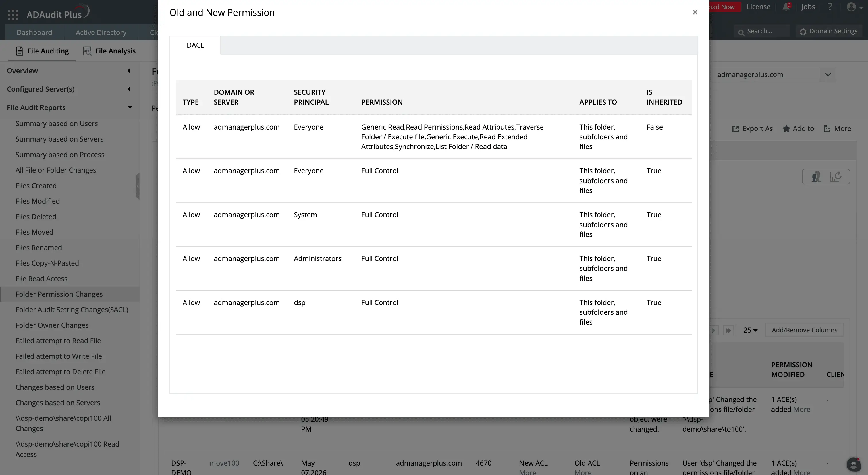Screen dimensions: 868x475
Task: Collapse the left sidebar handle
Action: (x=138, y=186)
